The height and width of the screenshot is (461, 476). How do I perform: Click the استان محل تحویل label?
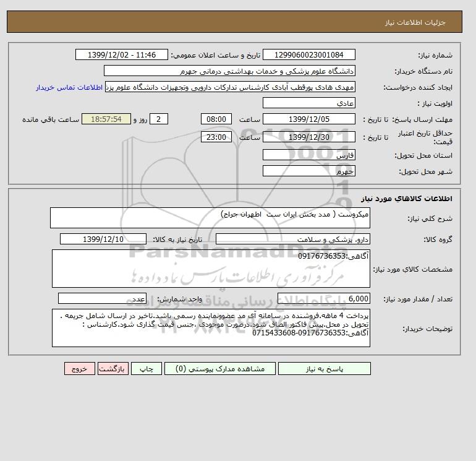(423, 155)
